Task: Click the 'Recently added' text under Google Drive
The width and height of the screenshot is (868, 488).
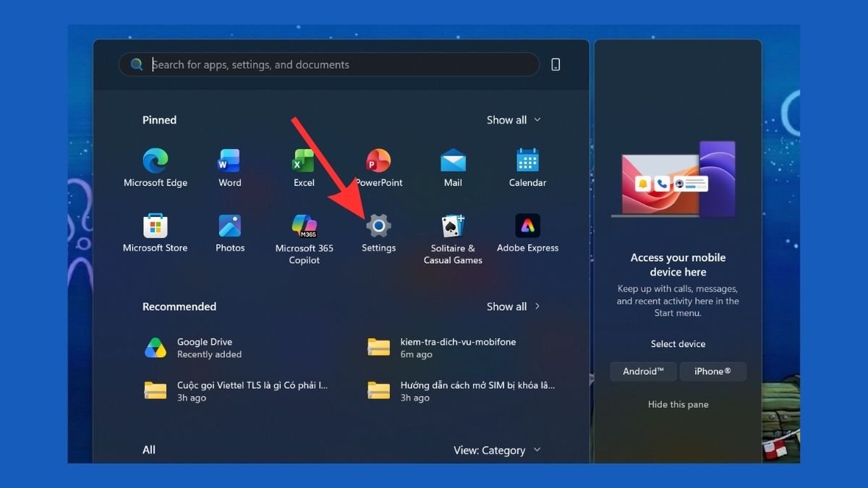Action: click(209, 354)
